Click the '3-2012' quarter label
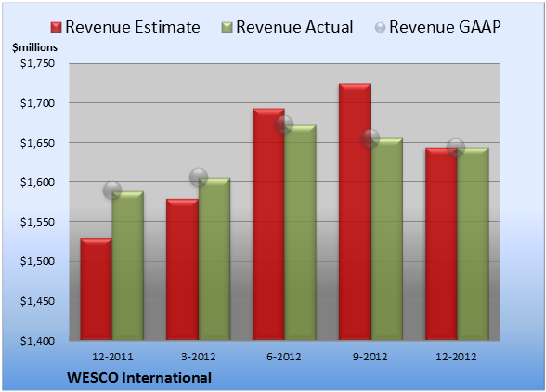 tap(199, 357)
